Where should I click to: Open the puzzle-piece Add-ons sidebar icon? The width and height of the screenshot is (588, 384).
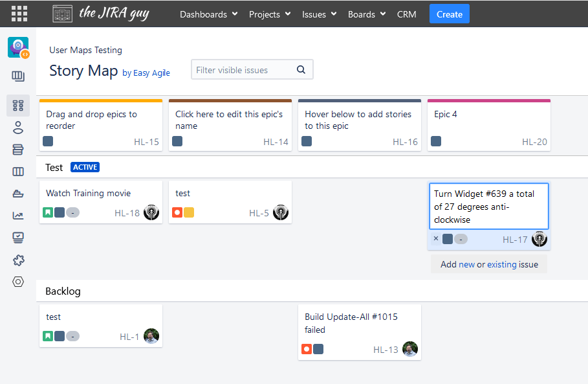(x=18, y=260)
